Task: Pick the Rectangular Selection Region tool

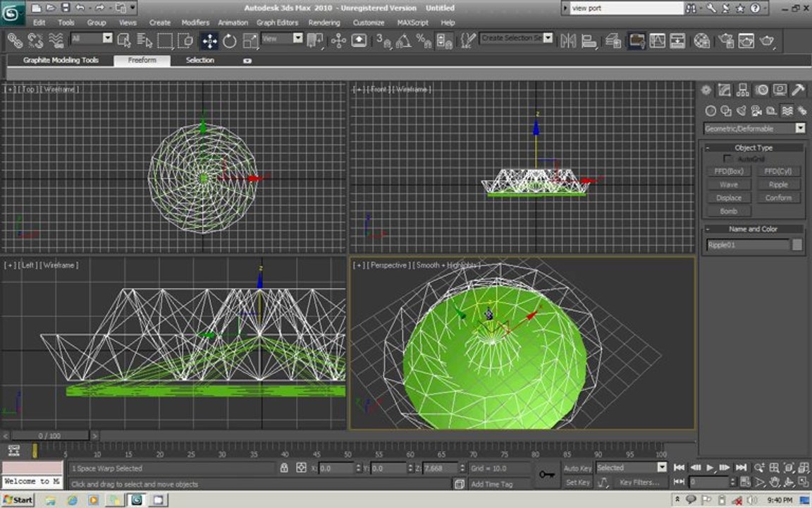Action: point(165,40)
